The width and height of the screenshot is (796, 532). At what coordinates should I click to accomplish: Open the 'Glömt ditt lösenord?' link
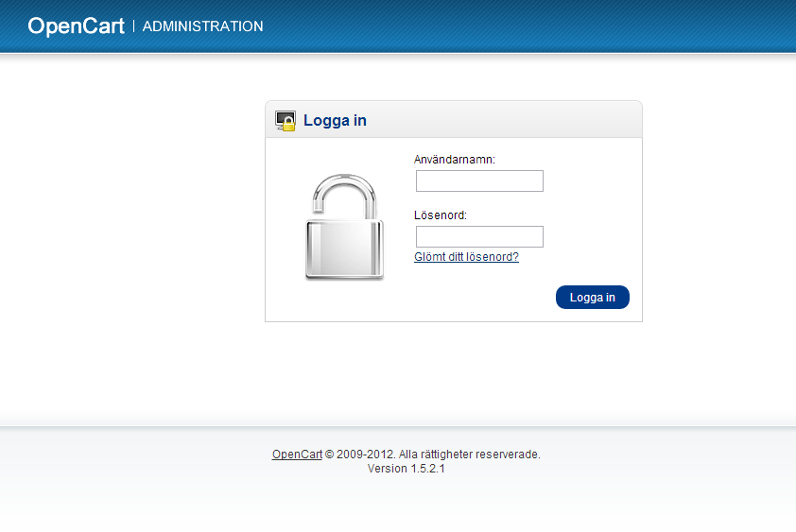[466, 257]
